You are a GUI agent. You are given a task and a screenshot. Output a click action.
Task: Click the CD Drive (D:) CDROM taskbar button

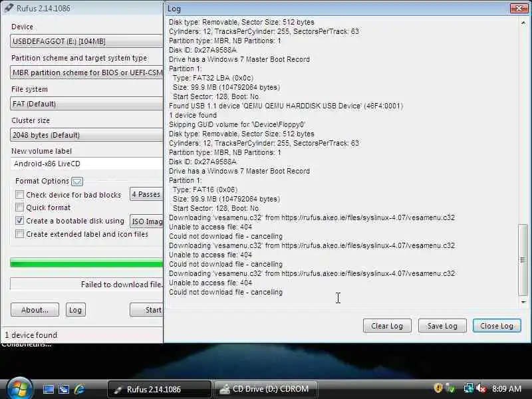(x=265, y=389)
